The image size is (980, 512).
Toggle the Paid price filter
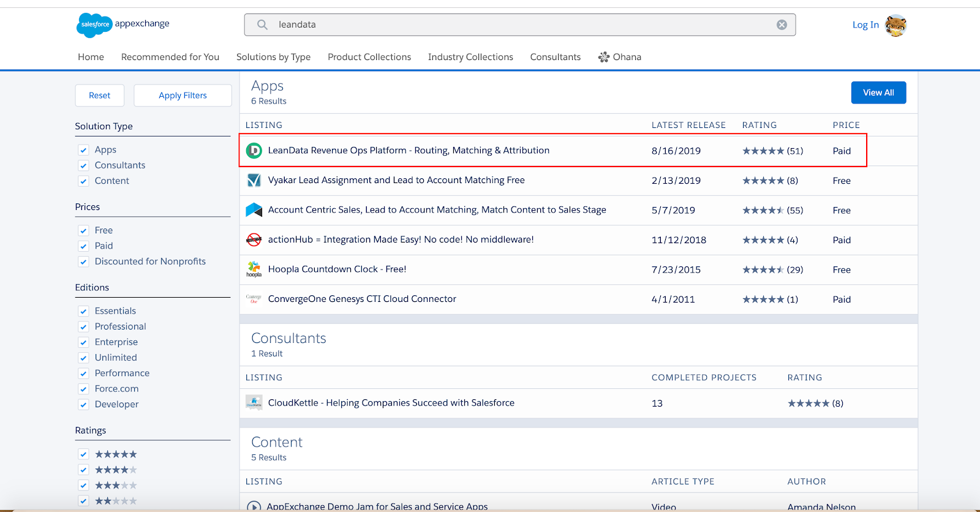[x=83, y=246]
